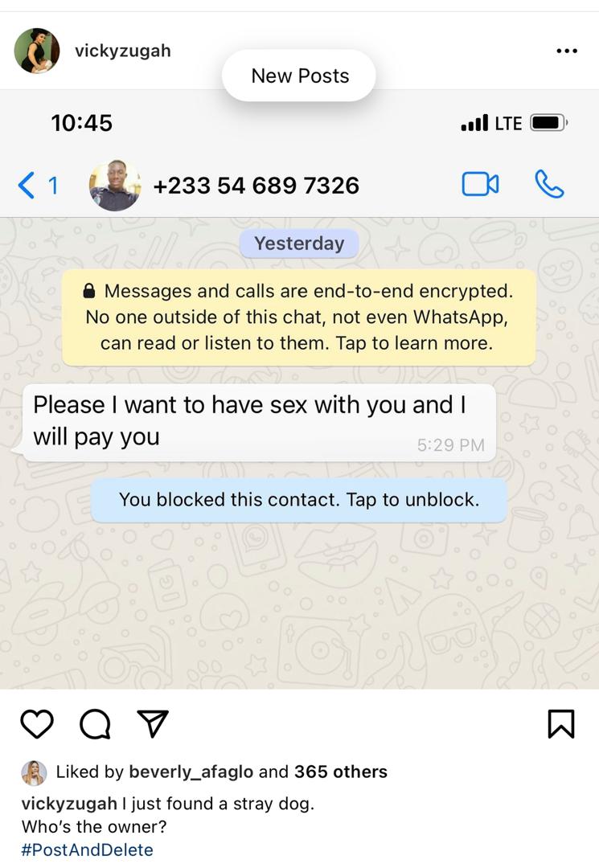Tap the New Posts pill button
Screen dimensions: 599x868
pos(299,76)
